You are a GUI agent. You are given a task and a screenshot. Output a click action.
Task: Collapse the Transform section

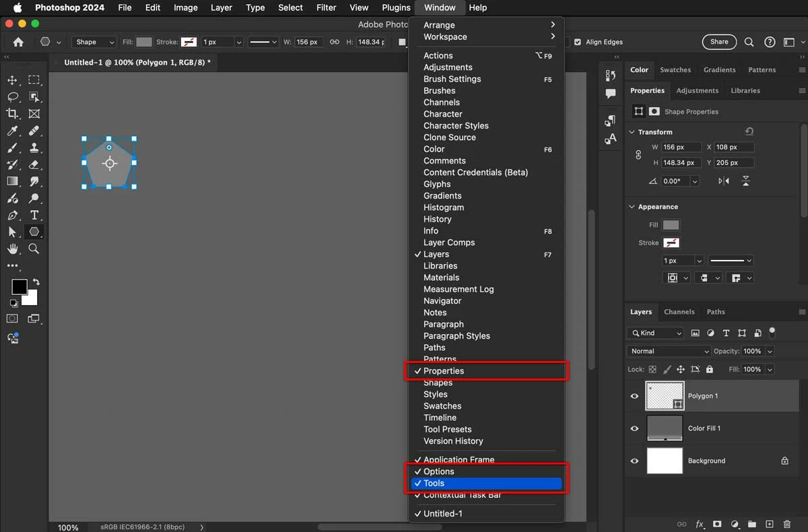(x=632, y=132)
